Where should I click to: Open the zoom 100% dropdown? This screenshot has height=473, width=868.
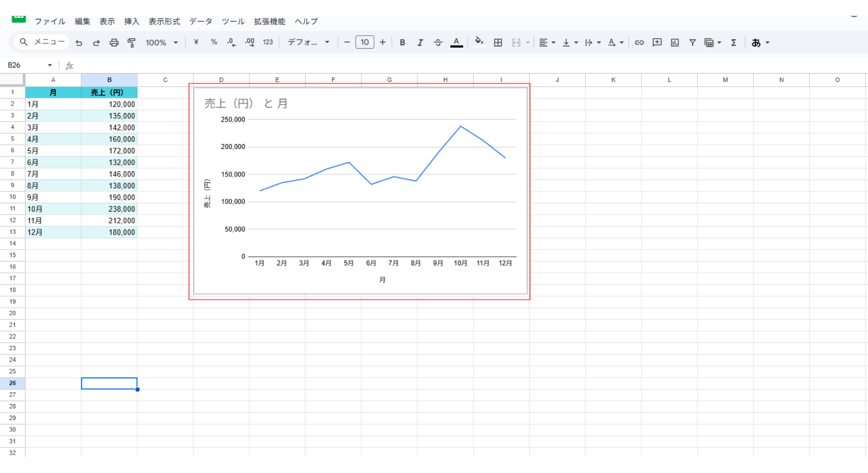click(x=162, y=42)
